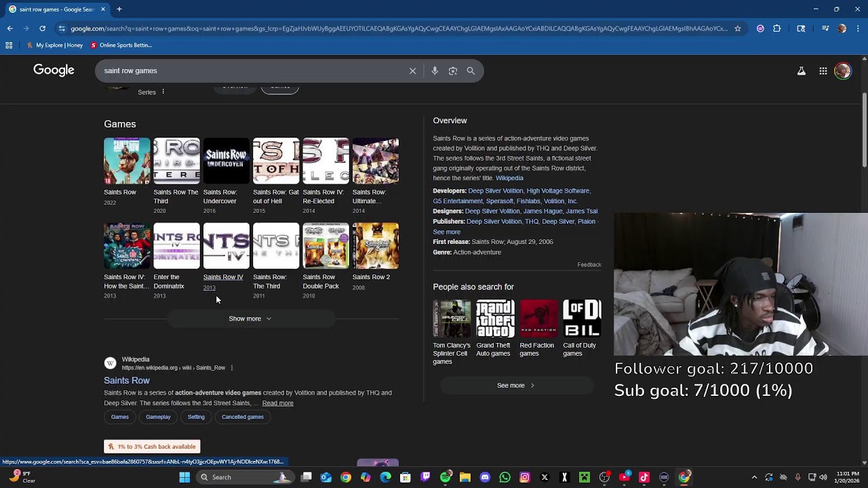Viewport: 868px width, 488px height.
Task: Open the Saints Row Wikipedia result
Action: pos(127,381)
